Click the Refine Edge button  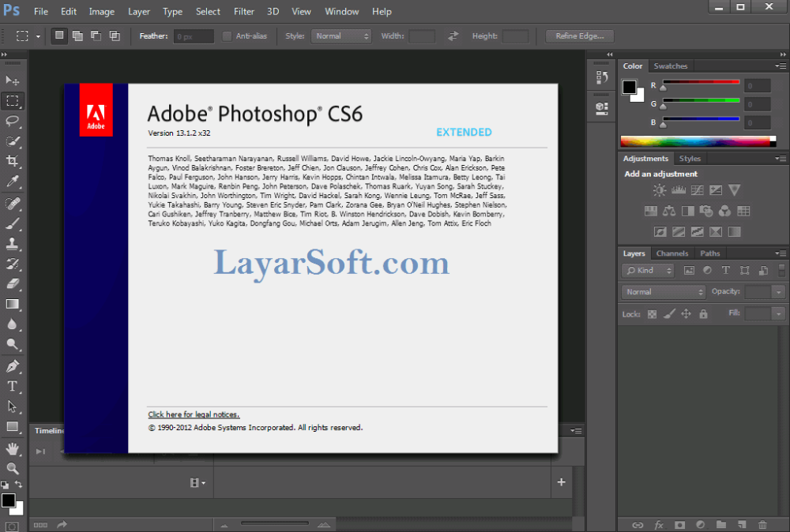tap(580, 36)
